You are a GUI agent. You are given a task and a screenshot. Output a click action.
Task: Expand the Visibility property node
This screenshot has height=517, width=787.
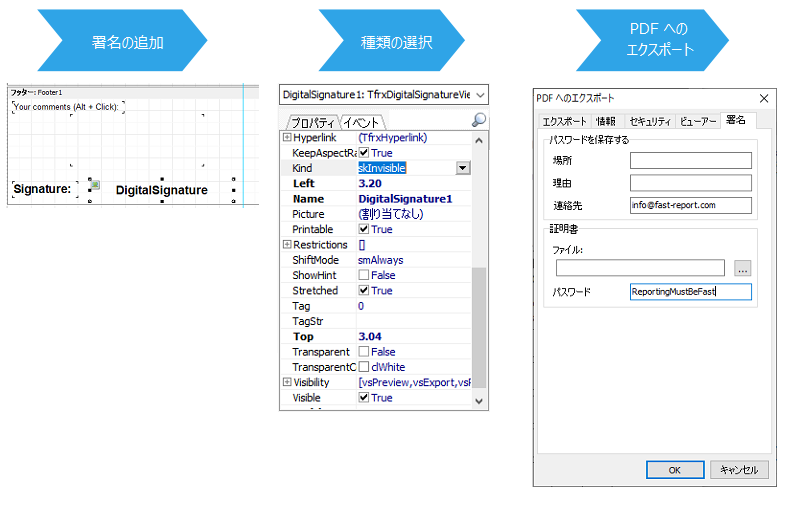[x=287, y=382]
